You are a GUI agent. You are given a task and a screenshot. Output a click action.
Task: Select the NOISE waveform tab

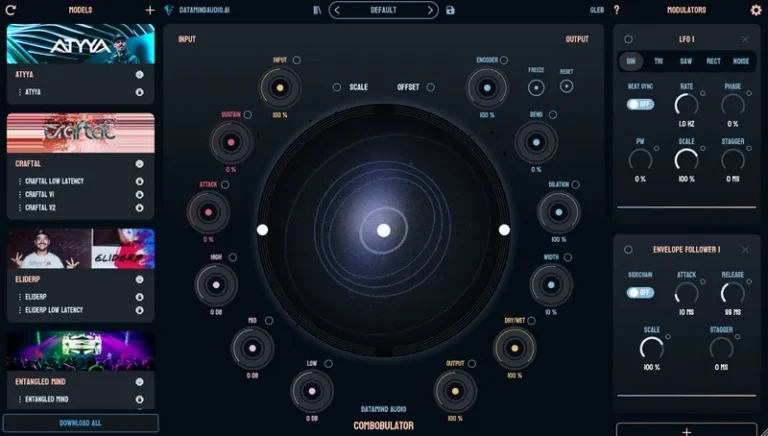point(741,61)
